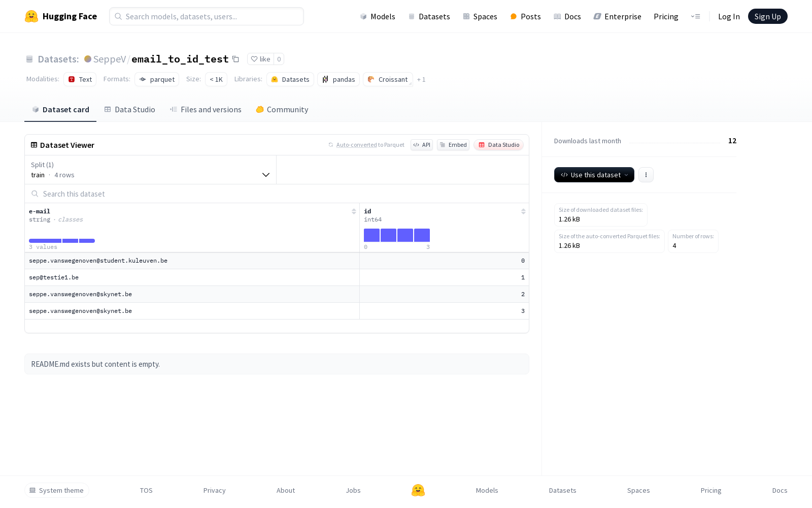812x508 pixels.
Task: Copy dataset name with the copy icon
Action: pyautogui.click(x=235, y=59)
